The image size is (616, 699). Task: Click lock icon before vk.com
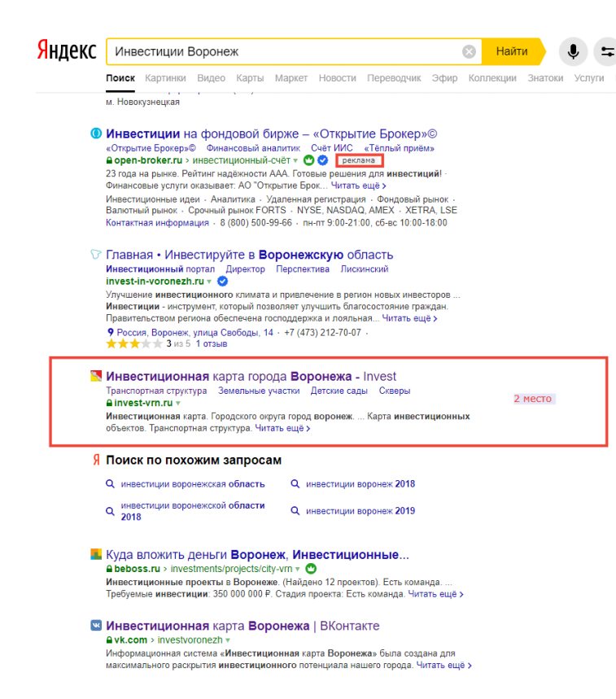109,640
